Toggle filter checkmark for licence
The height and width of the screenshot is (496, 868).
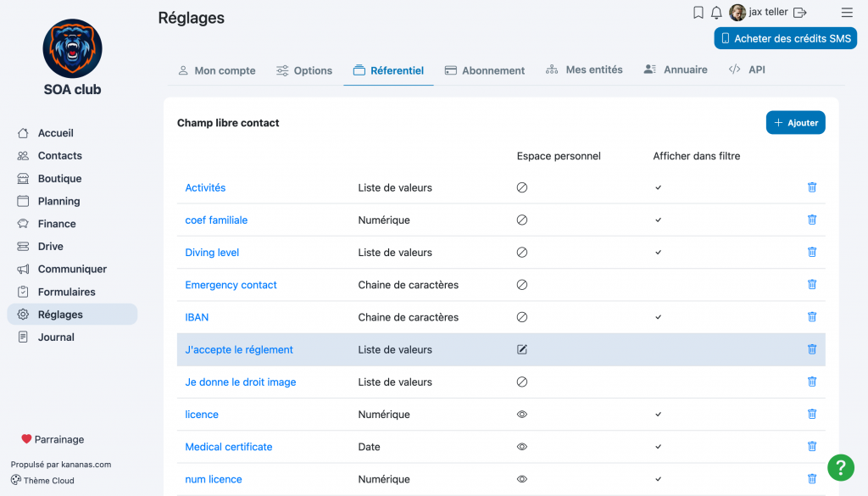[x=658, y=414]
